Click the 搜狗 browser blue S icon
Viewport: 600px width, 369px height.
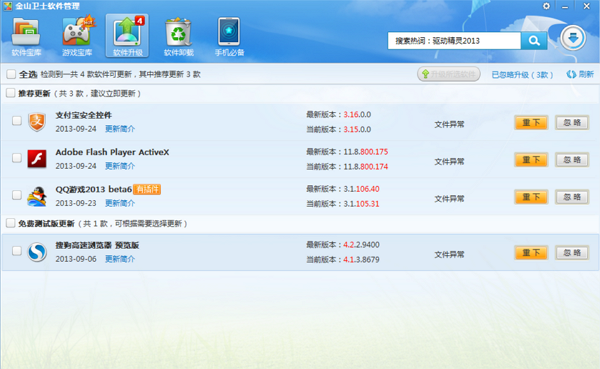(37, 252)
